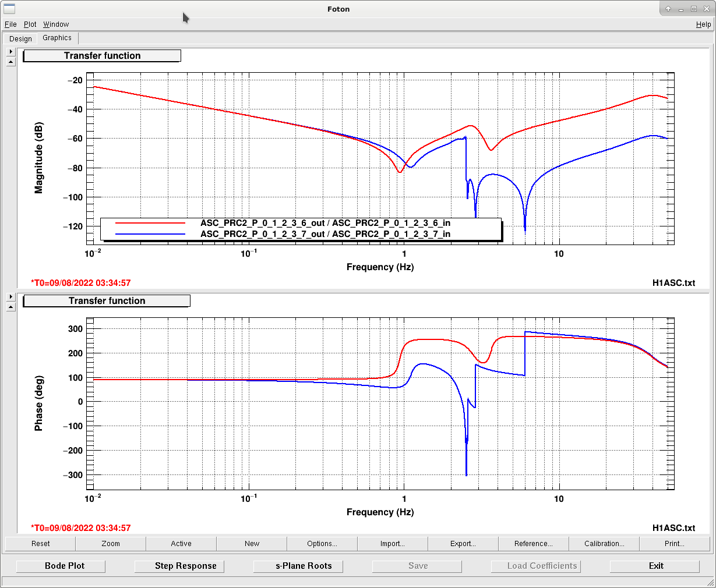Screen dimensions: 716x588
Task: Click the right-arrow icon beside the magnitude plot
Action: click(x=10, y=51)
